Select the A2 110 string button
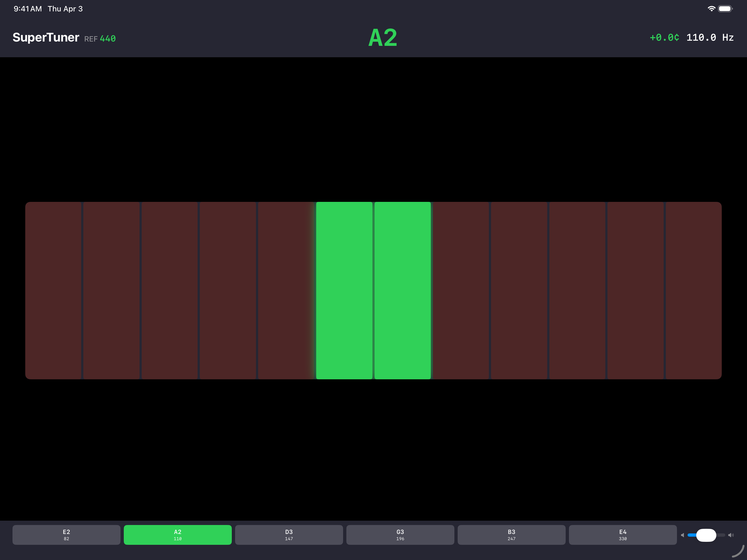 178,535
